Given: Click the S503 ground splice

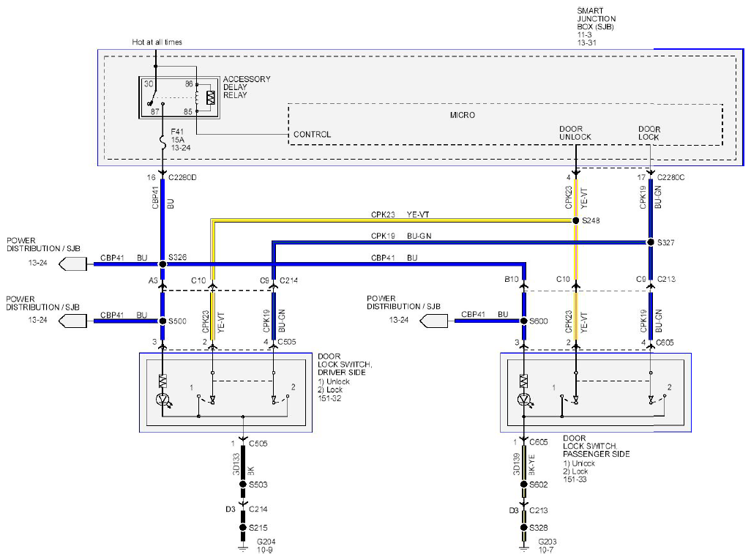Looking at the screenshot, I should point(243,485).
